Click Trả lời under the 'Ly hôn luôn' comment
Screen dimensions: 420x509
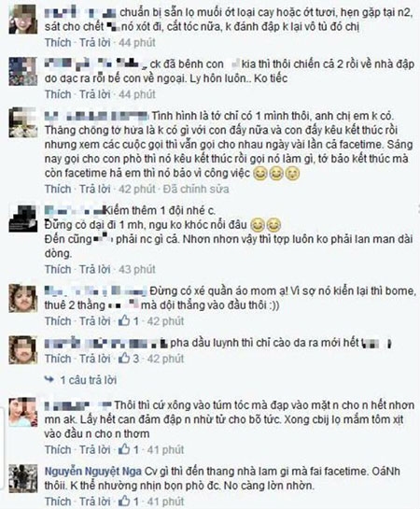[95, 94]
